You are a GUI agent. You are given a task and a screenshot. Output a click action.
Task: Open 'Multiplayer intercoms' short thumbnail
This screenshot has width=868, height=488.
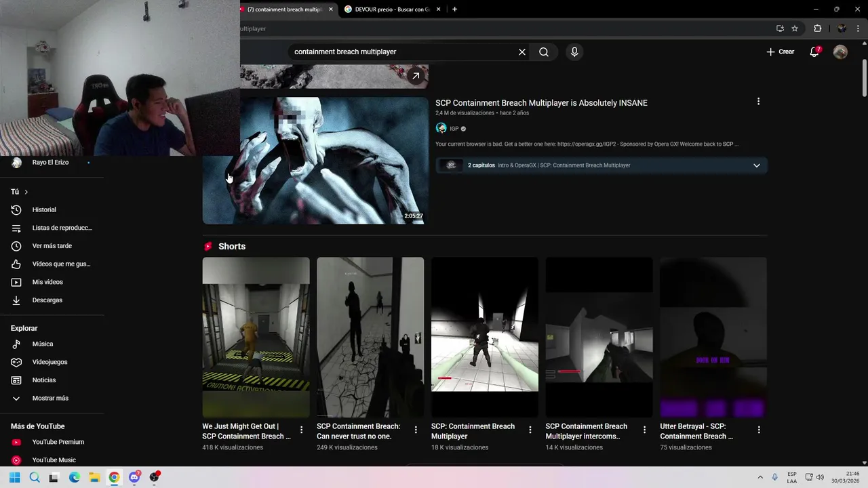point(599,337)
